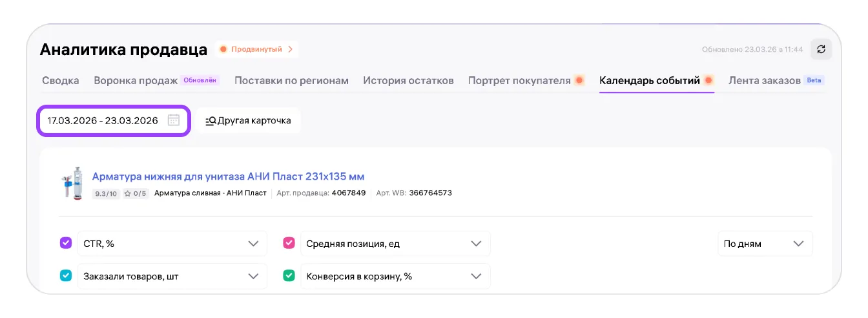Click the refresh data icon
The height and width of the screenshot is (318, 868).
pos(821,49)
